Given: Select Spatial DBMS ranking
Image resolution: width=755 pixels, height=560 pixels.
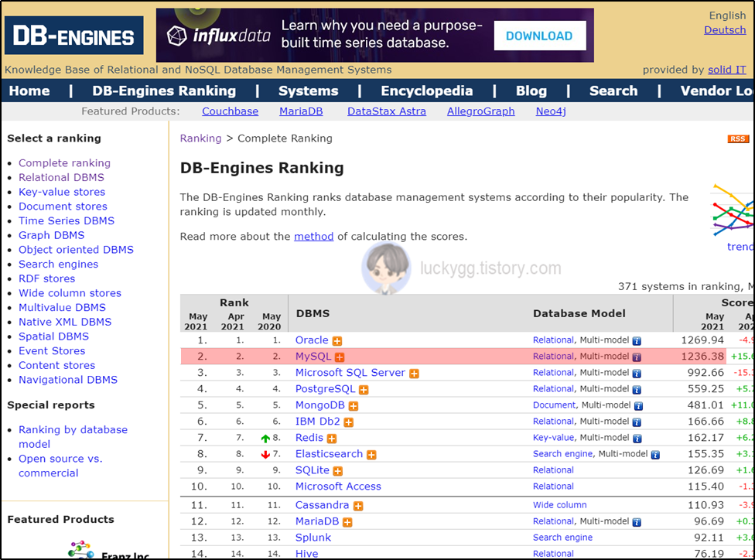Looking at the screenshot, I should point(53,336).
